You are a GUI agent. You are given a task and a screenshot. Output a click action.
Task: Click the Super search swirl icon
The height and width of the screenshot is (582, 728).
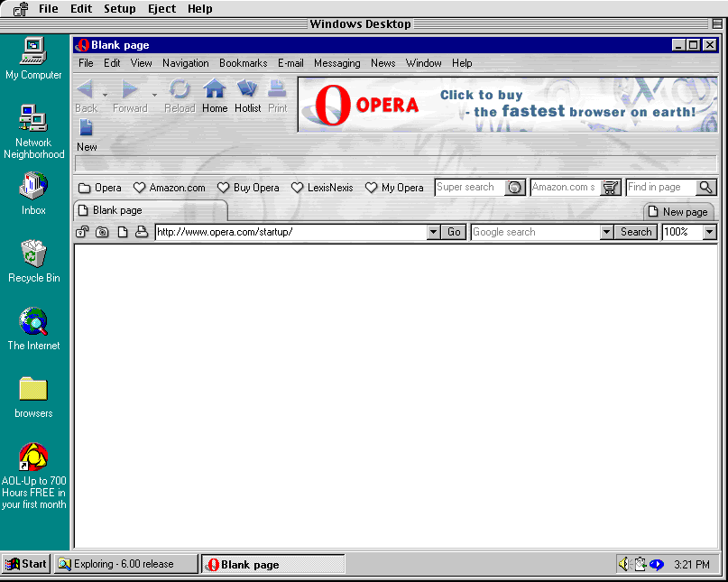514,187
